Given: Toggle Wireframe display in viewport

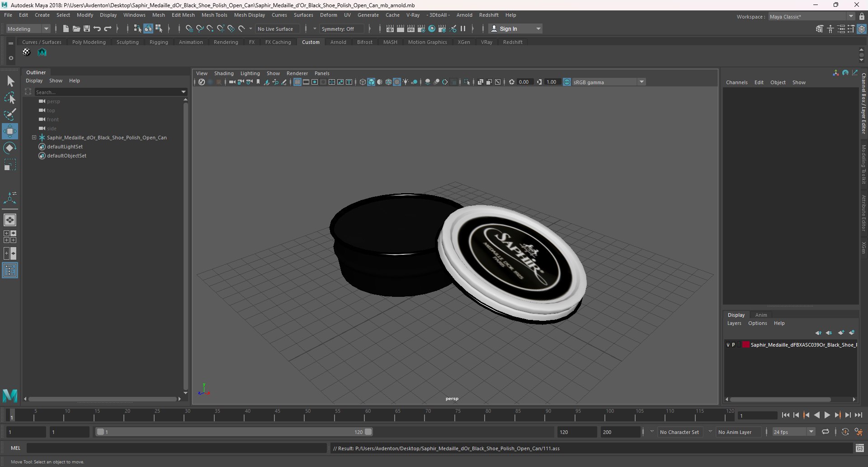Looking at the screenshot, I should click(x=363, y=82).
